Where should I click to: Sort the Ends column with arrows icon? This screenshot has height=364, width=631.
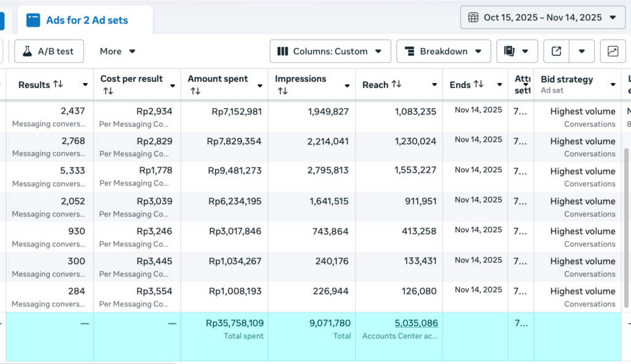(478, 84)
